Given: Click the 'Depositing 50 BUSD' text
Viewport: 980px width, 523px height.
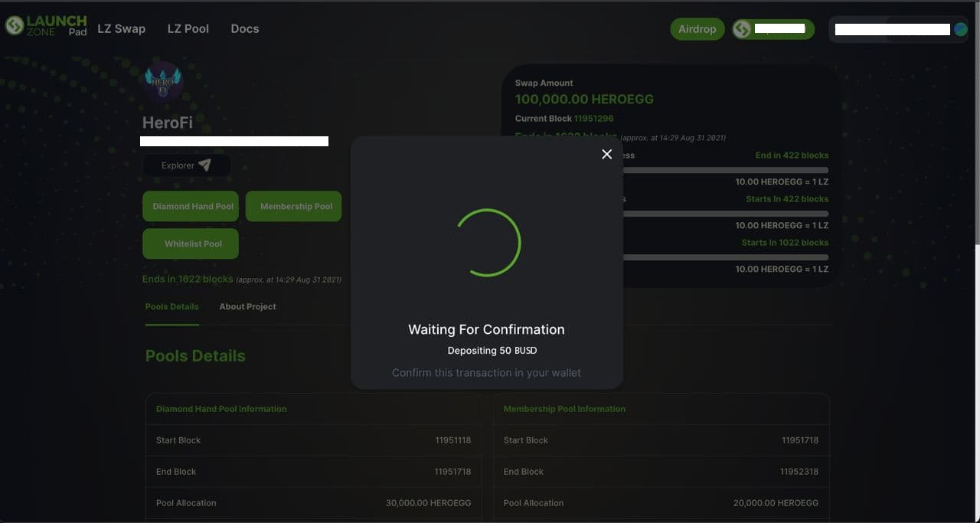Looking at the screenshot, I should coord(492,351).
